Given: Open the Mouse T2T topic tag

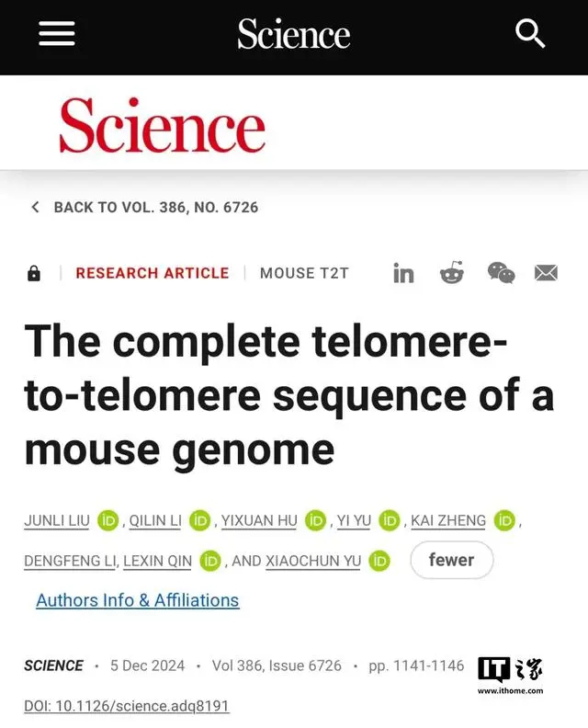Looking at the screenshot, I should tap(304, 273).
